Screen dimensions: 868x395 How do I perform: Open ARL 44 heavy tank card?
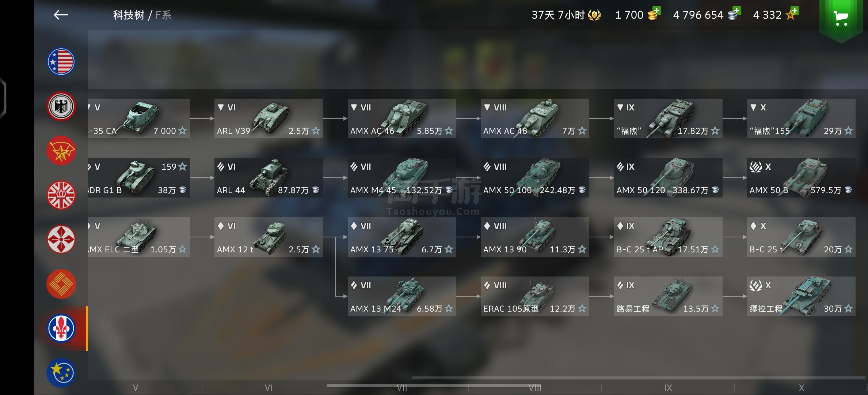(x=269, y=178)
